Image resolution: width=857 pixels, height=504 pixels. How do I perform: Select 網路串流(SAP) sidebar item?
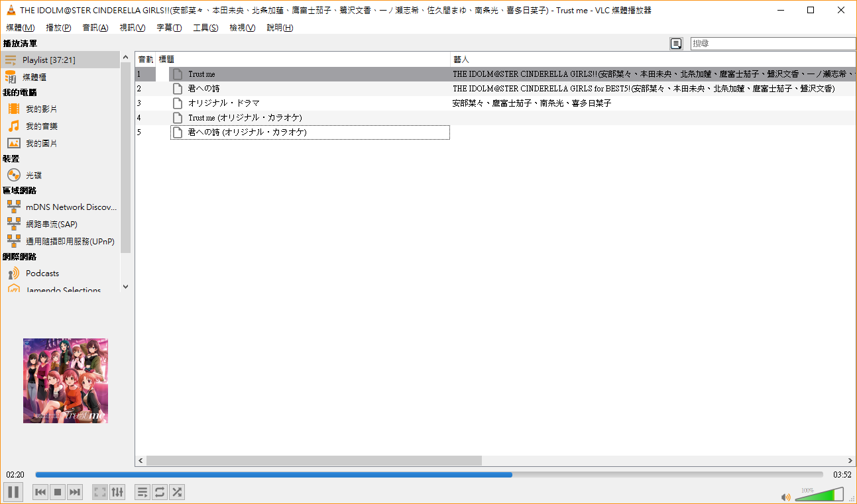point(60,225)
